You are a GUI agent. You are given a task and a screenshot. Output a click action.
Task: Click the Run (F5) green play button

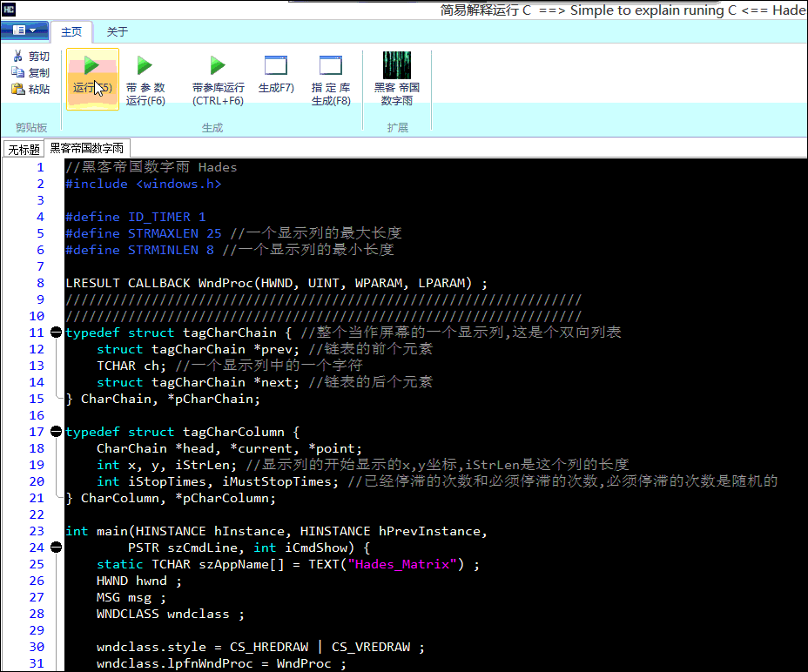pos(92,78)
